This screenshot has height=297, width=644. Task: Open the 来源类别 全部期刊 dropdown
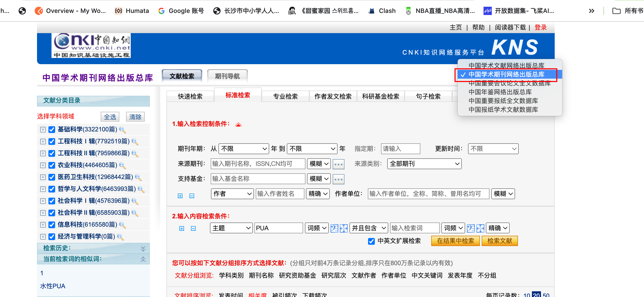424,164
